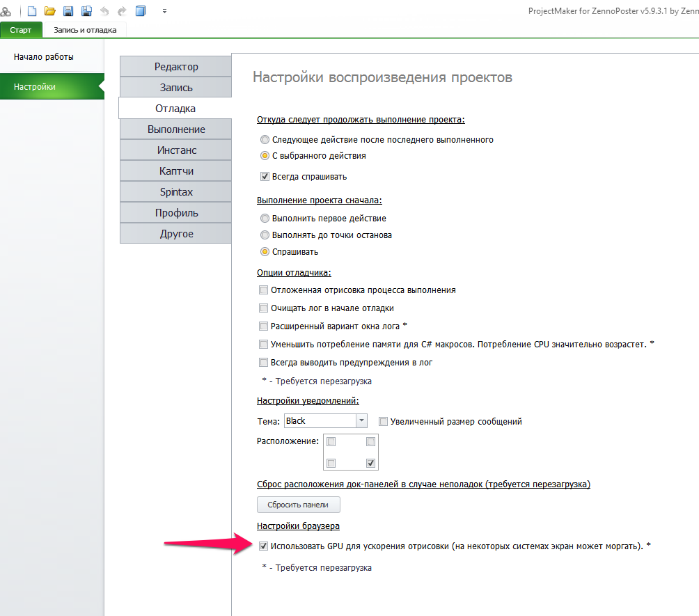Open the Инстанс settings section
This screenshot has width=699, height=616.
[175, 150]
